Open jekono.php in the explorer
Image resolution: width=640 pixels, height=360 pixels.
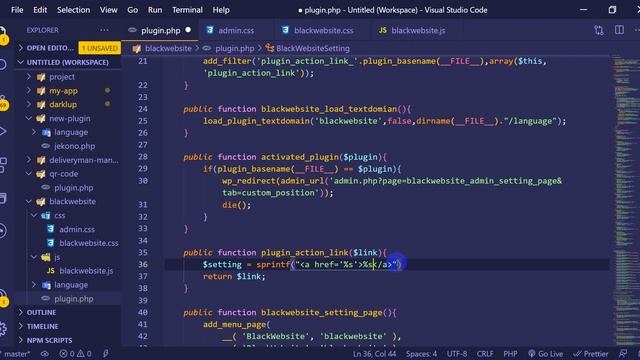coord(74,146)
